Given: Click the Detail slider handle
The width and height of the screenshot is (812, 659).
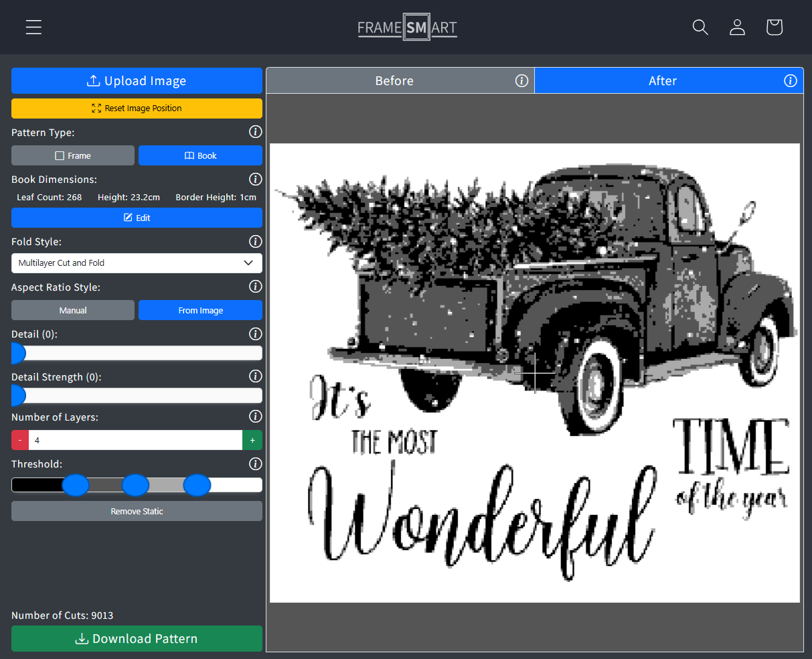Looking at the screenshot, I should coord(18,353).
